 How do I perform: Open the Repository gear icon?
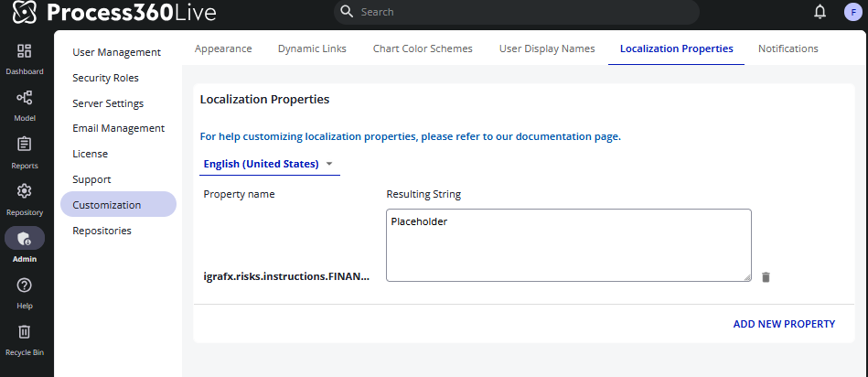[24, 191]
